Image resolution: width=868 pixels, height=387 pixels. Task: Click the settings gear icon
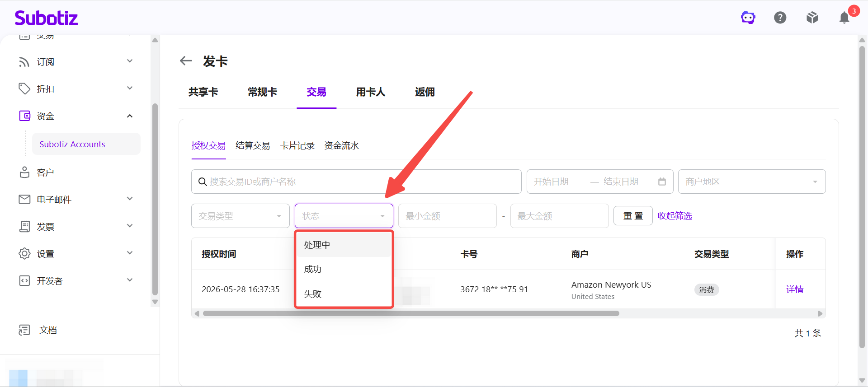(24, 254)
